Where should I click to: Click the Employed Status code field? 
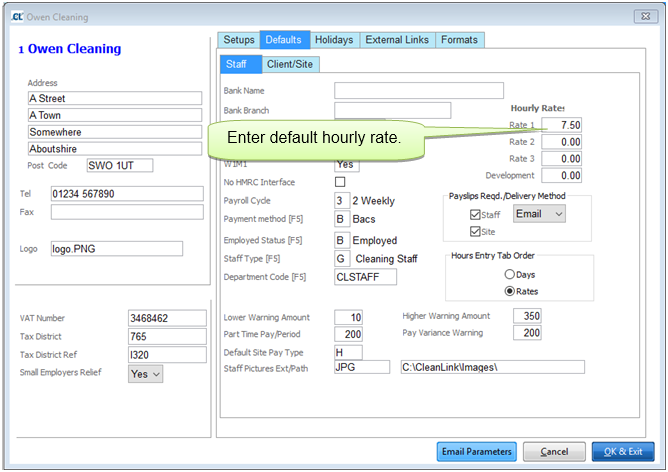(x=342, y=240)
